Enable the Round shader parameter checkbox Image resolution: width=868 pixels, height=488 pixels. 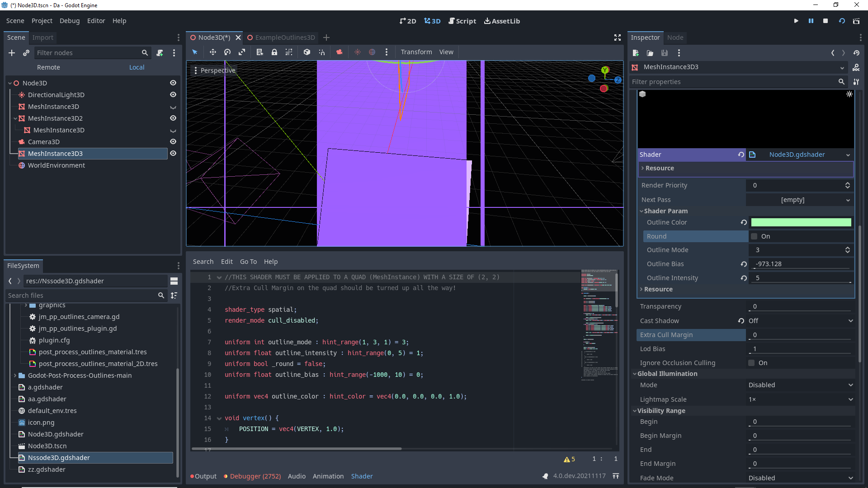pyautogui.click(x=754, y=236)
